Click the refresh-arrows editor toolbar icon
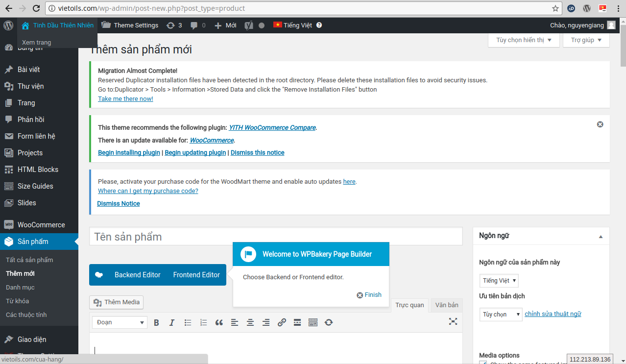Viewport: 626px width, 364px height. (329, 322)
